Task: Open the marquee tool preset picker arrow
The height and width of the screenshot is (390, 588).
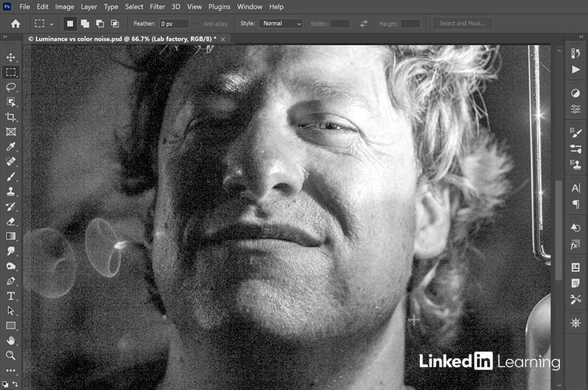Action: [52, 24]
